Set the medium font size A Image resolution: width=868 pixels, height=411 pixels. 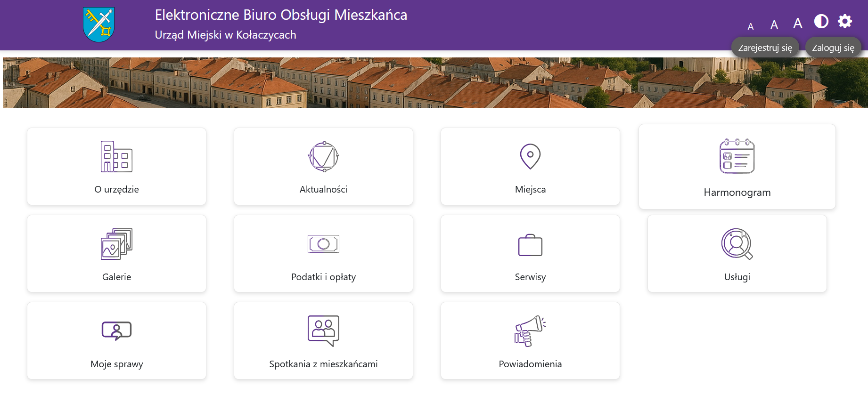pyautogui.click(x=774, y=25)
